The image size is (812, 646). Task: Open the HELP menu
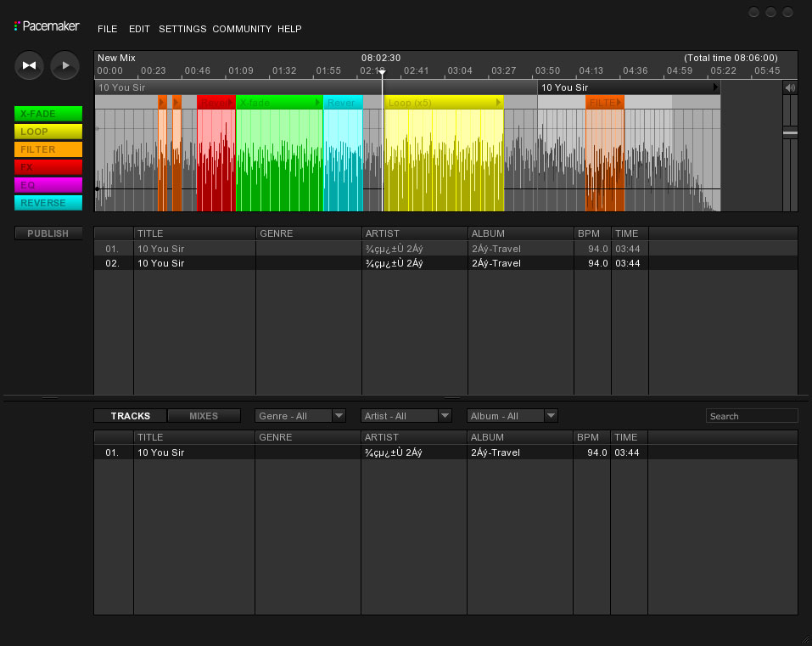pos(289,29)
